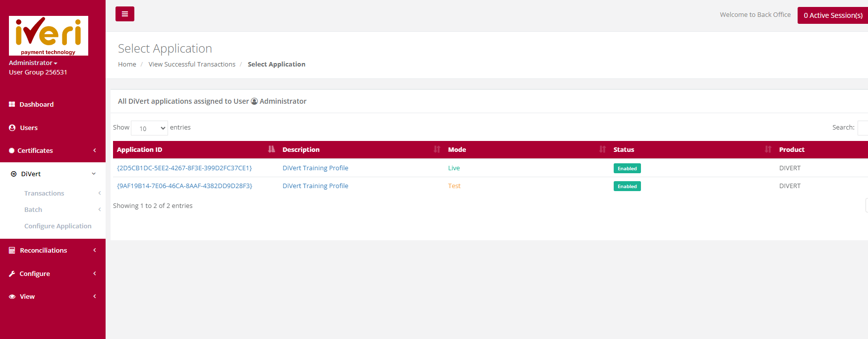
Task: Go to Home breadcrumb link
Action: click(127, 65)
